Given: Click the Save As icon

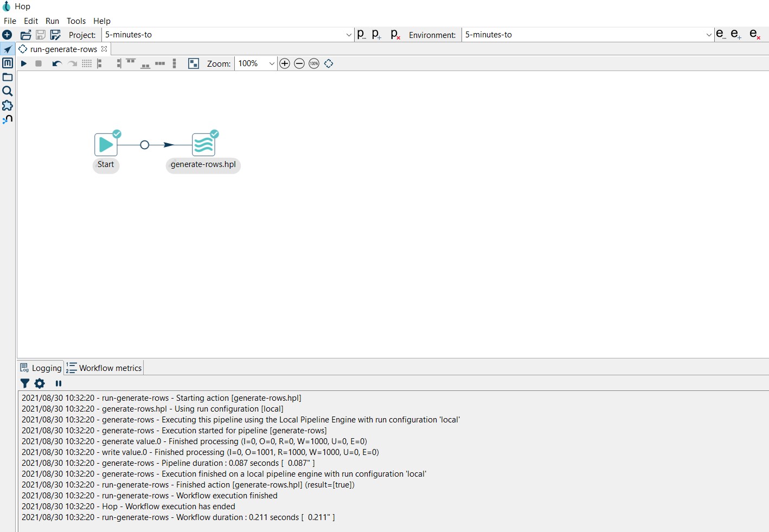Looking at the screenshot, I should click(55, 35).
